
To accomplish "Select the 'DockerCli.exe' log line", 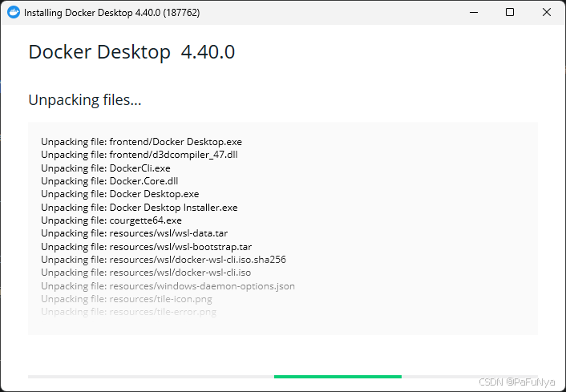I will [106, 168].
